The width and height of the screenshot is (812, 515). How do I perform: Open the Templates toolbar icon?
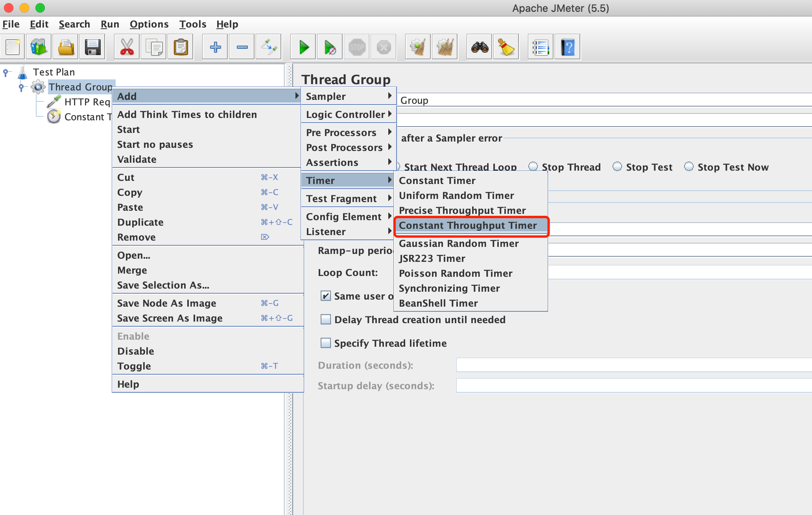[39, 47]
